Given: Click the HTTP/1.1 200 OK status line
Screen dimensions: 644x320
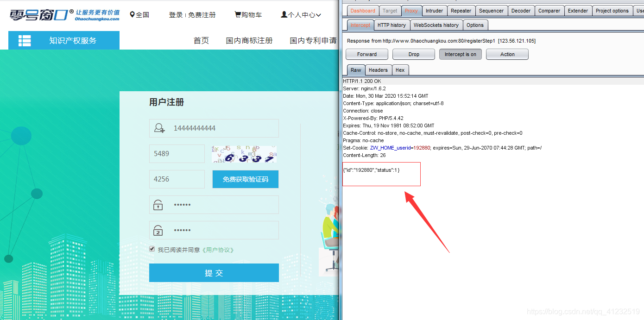Looking at the screenshot, I should [x=362, y=81].
